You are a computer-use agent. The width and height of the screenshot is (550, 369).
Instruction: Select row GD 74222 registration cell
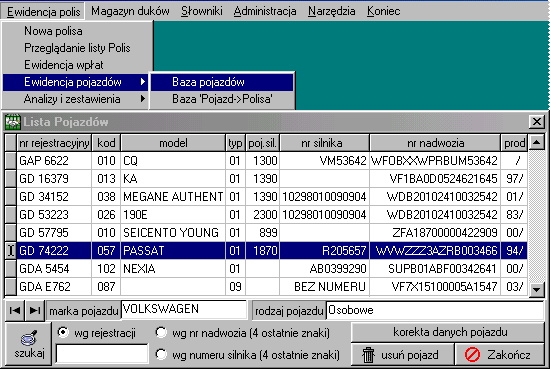54,250
